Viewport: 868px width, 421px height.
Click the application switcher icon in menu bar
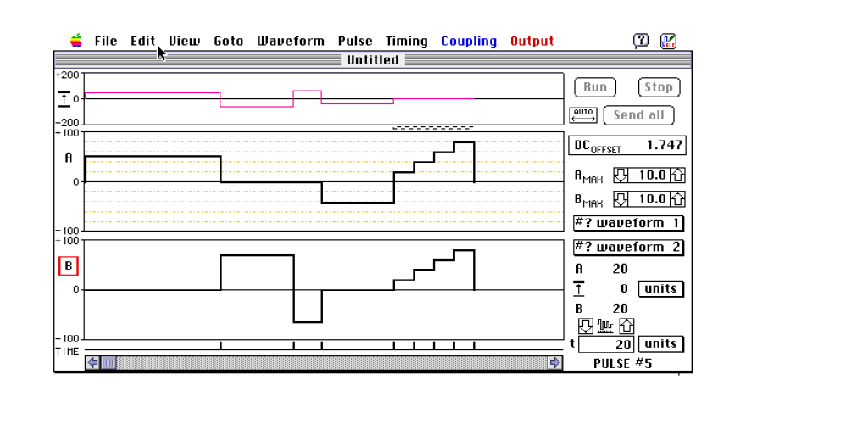[x=668, y=41]
